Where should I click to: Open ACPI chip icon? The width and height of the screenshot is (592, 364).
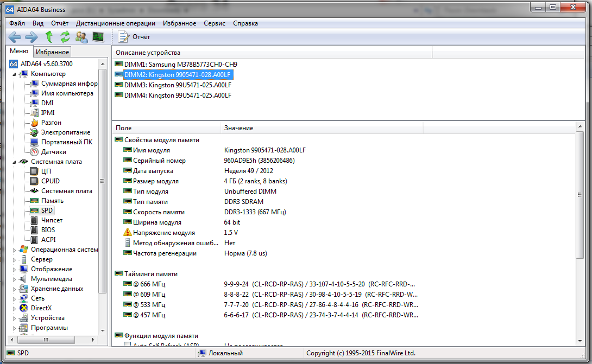coord(34,240)
